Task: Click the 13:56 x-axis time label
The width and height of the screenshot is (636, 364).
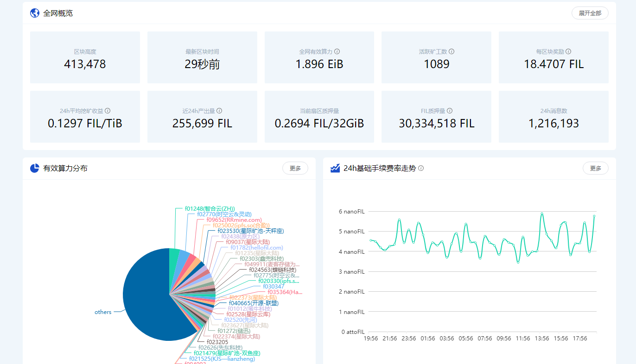Action: 542,339
